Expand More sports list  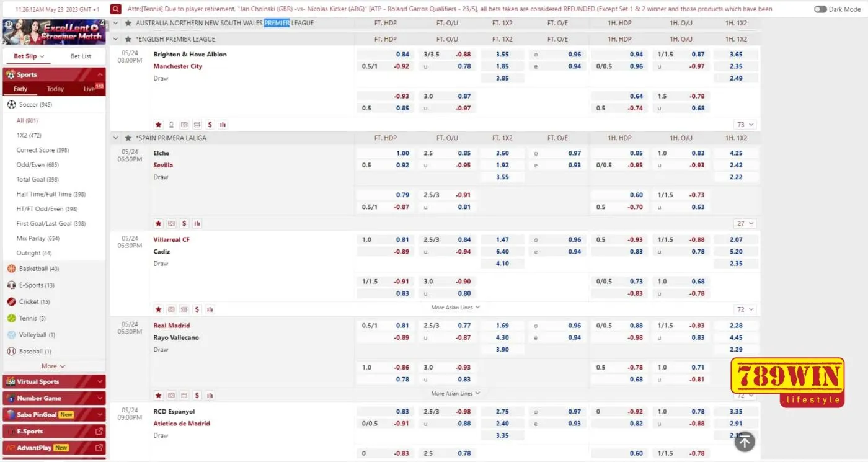[x=53, y=366]
